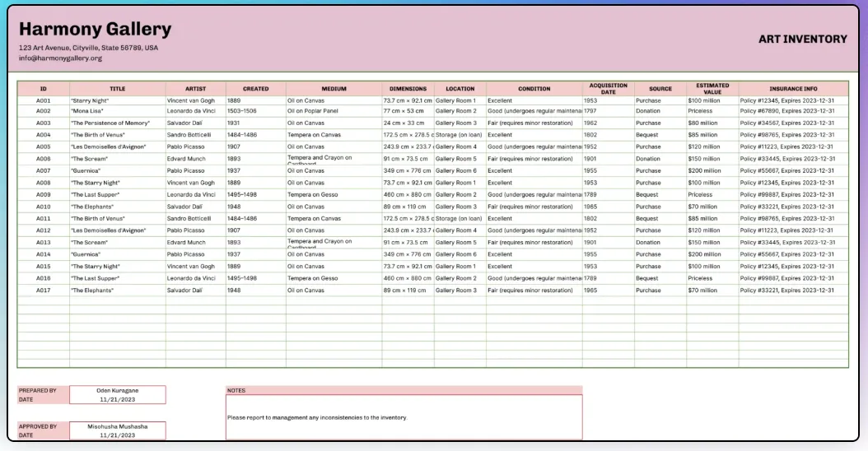Select the A017 ID cell
Viewport: 868px width, 451px height.
pyautogui.click(x=43, y=290)
